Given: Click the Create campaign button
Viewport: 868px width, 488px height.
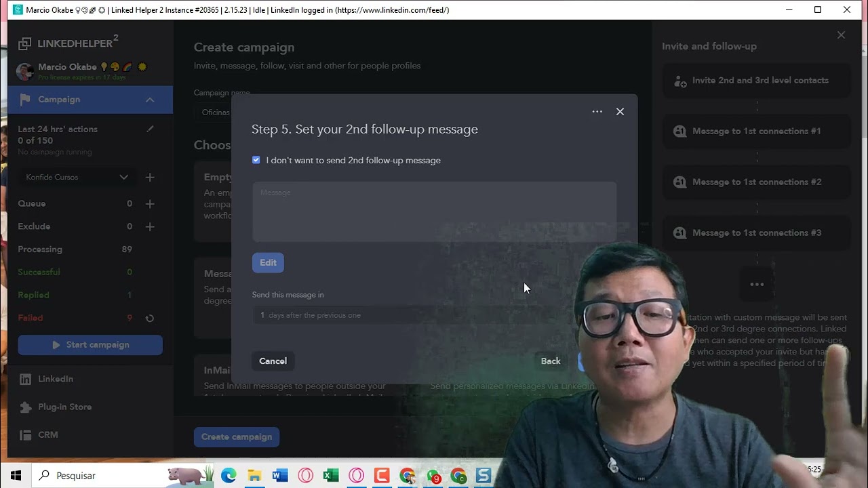Looking at the screenshot, I should (x=237, y=437).
